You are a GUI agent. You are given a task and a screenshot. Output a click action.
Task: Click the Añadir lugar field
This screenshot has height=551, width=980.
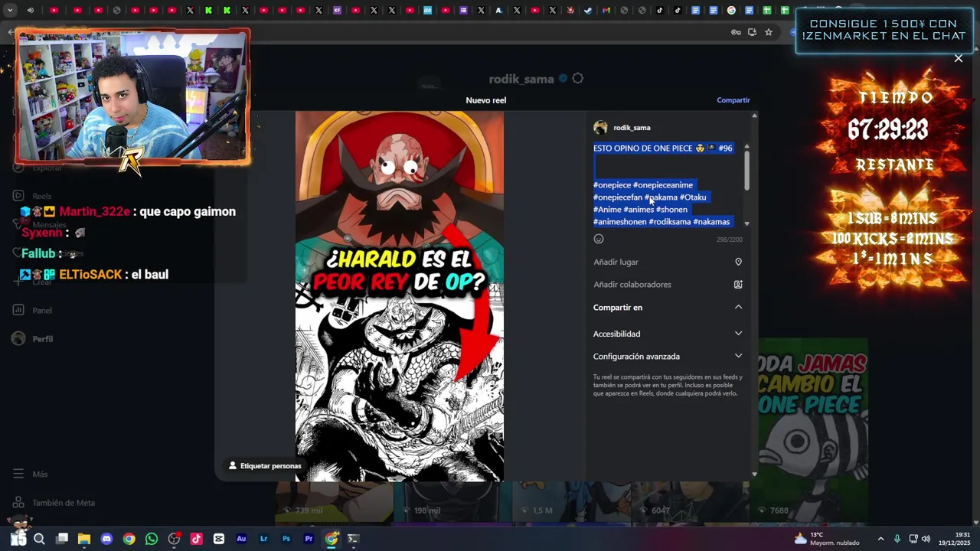click(x=667, y=262)
